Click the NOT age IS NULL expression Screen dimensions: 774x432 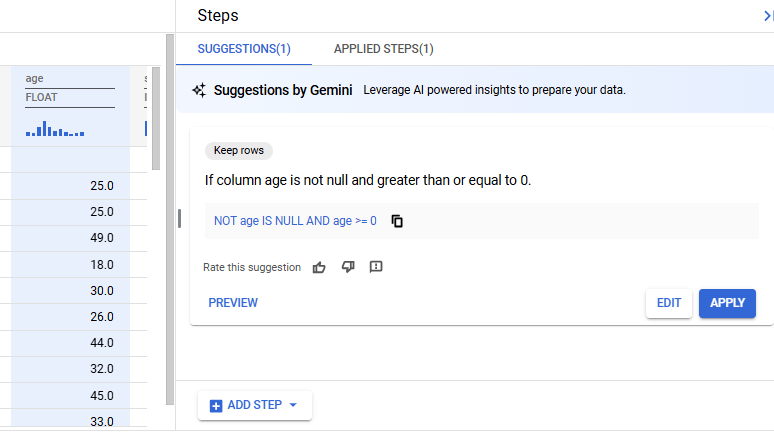pyautogui.click(x=295, y=221)
